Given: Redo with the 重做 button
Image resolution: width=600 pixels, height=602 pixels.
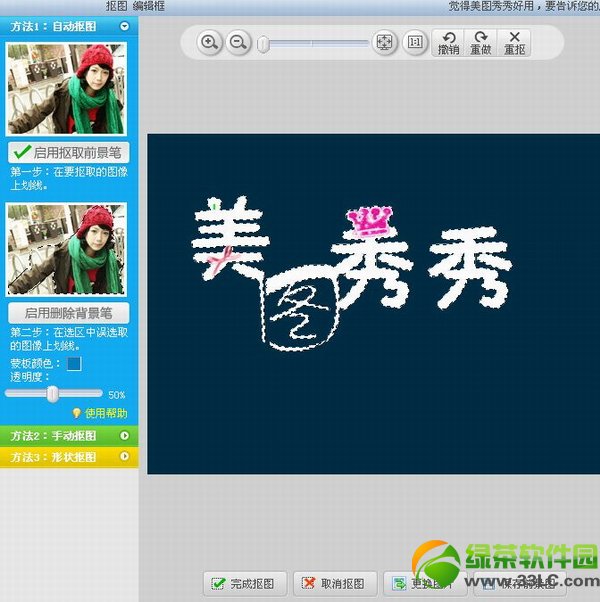Looking at the screenshot, I should click(481, 43).
